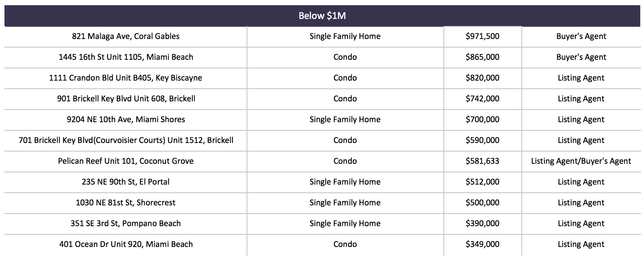Click 1030 NE 81st St, Shorecrest
The image size is (644, 257).
point(126,203)
